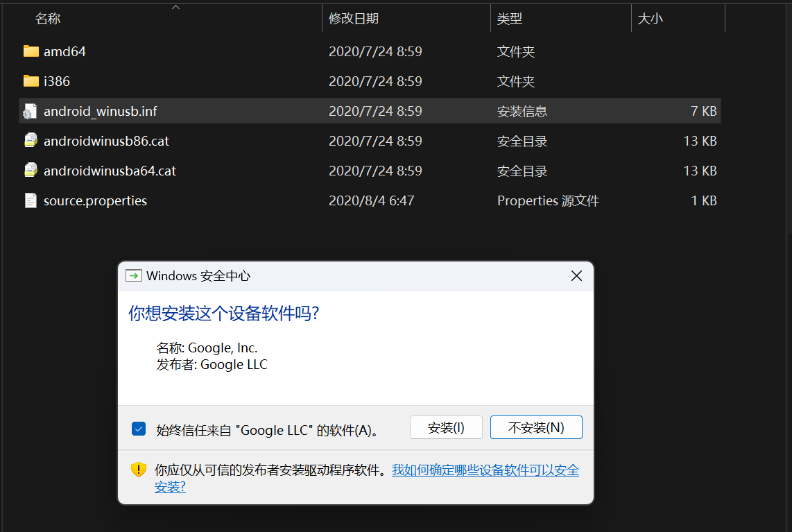Click the yellow warning shield icon
Screen dimensions: 792x532
tap(139, 470)
